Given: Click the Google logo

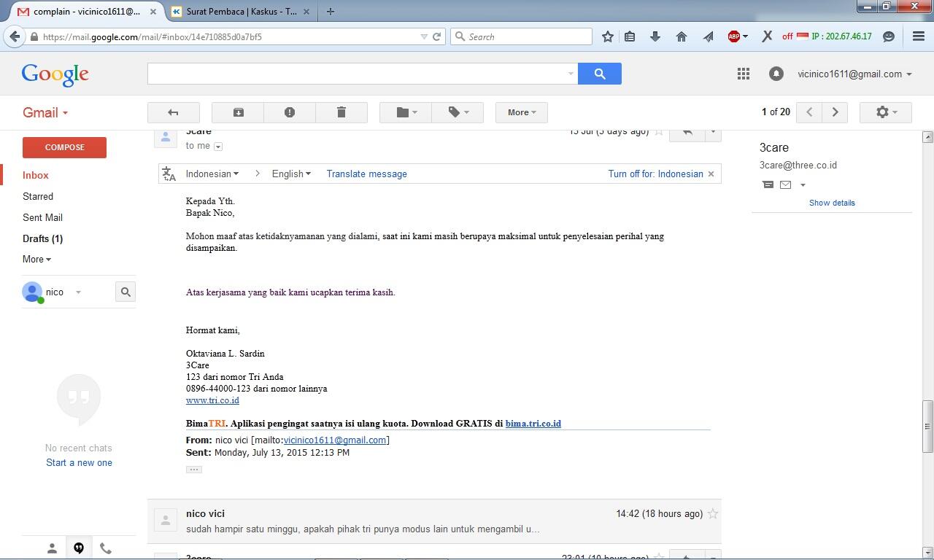Looking at the screenshot, I should point(55,74).
